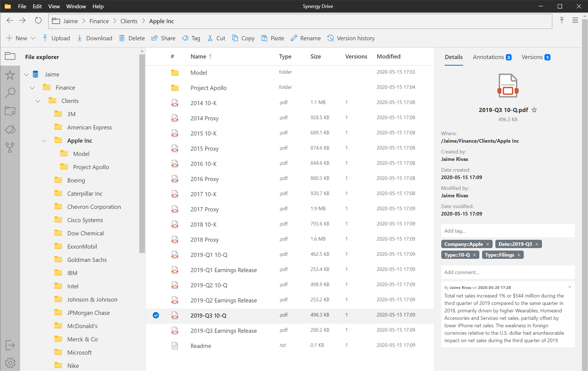The image size is (588, 371).
Task: Select the Readme text file
Action: 290,346
